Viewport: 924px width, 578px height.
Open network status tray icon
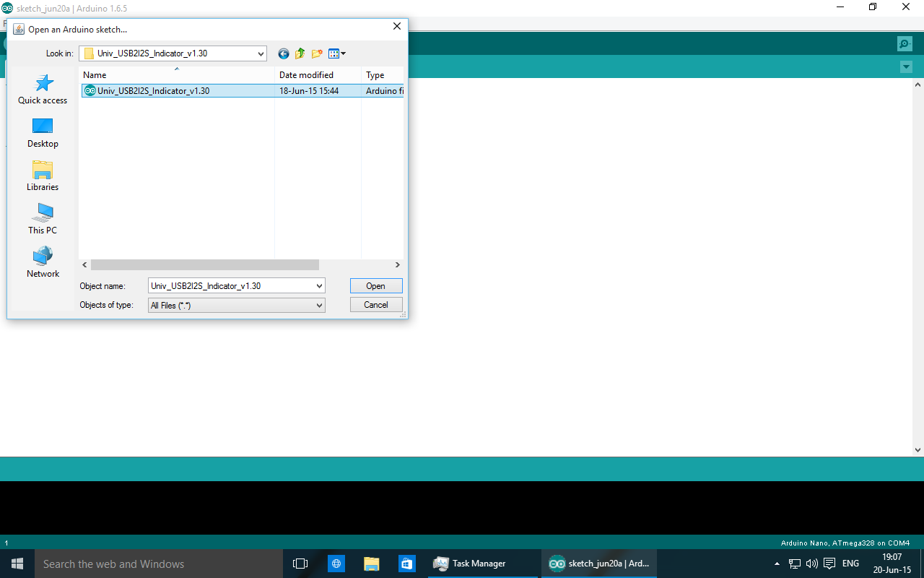[795, 564]
